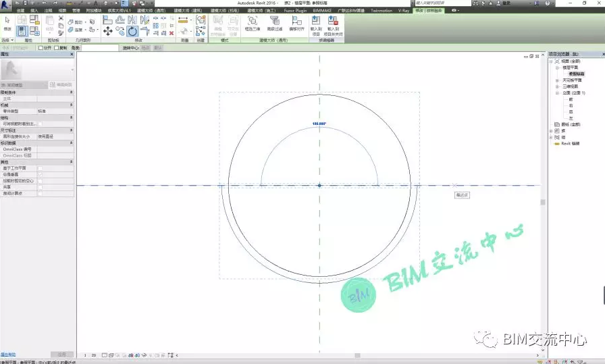Select the Revit Links tree item

[x=571, y=144]
